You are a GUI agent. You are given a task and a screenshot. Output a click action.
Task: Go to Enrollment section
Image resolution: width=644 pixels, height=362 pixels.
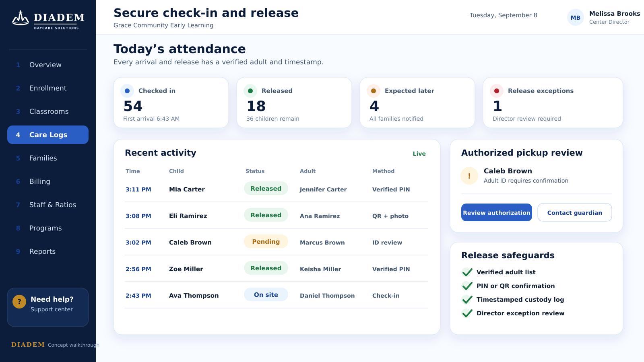[48, 88]
